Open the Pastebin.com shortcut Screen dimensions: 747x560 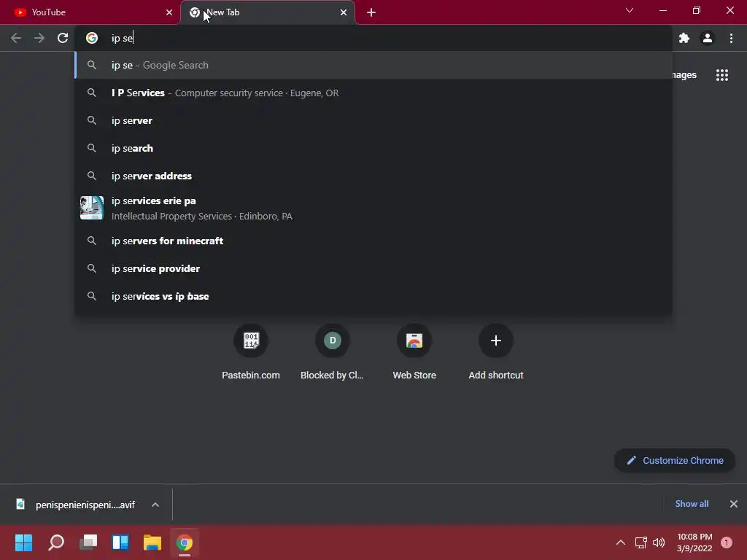point(251,352)
